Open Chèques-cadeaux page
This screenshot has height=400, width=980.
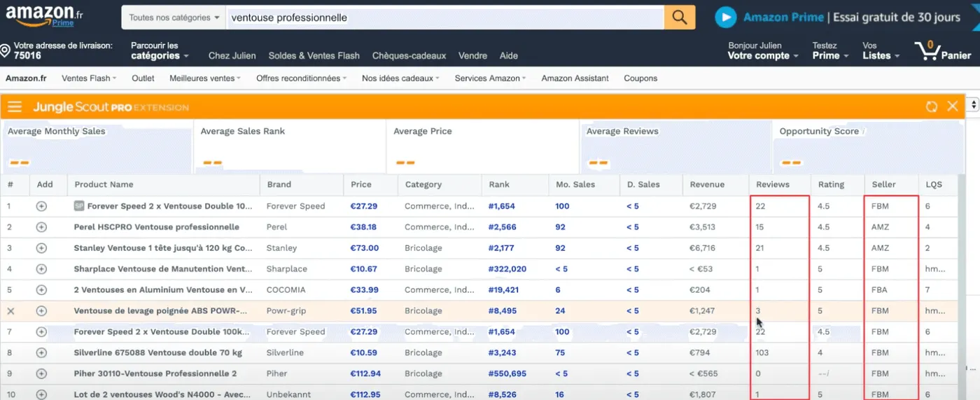pyautogui.click(x=409, y=56)
